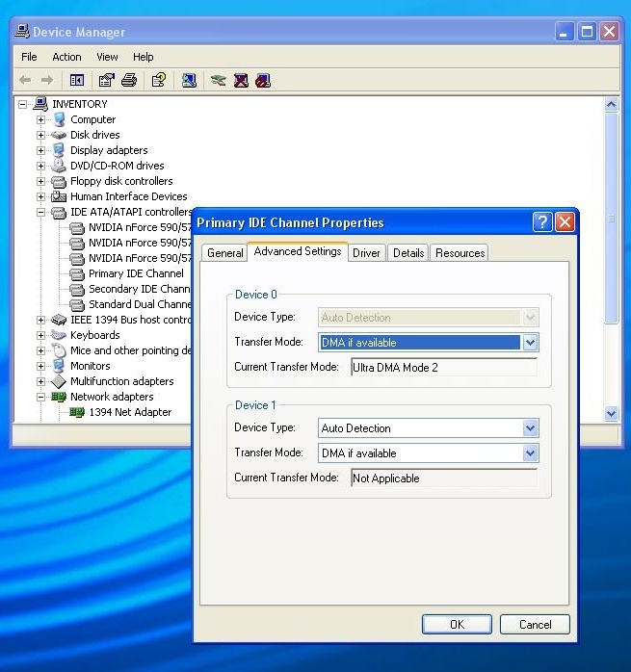Close the Primary IDE Channel Properties dialog

tap(565, 222)
